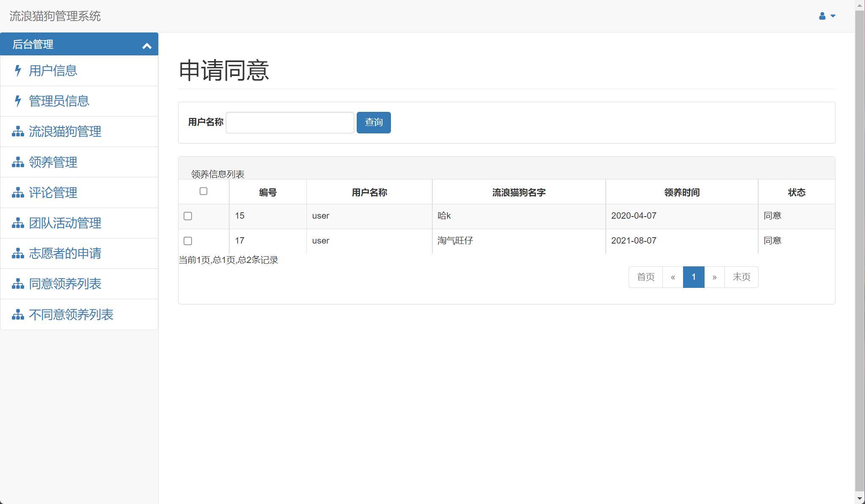Check the checkbox for record 17

tap(188, 241)
